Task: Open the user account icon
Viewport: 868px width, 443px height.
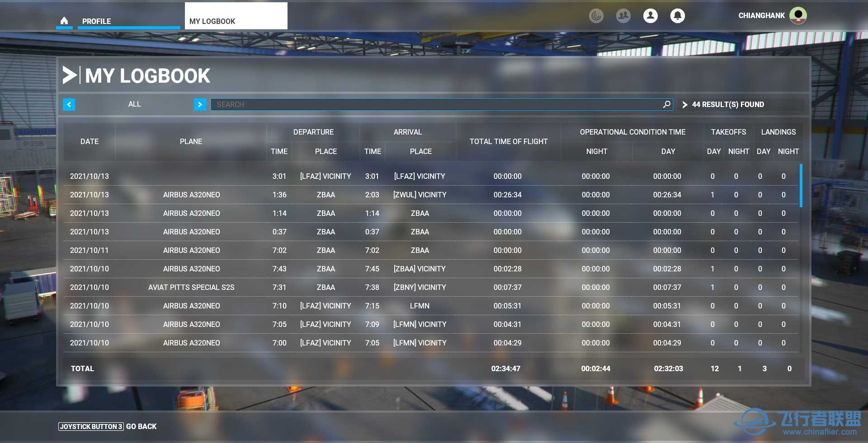Action: pos(651,16)
